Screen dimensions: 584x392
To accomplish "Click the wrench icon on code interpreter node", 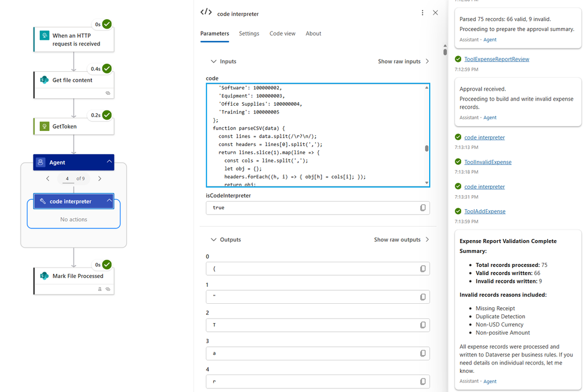I will click(43, 201).
